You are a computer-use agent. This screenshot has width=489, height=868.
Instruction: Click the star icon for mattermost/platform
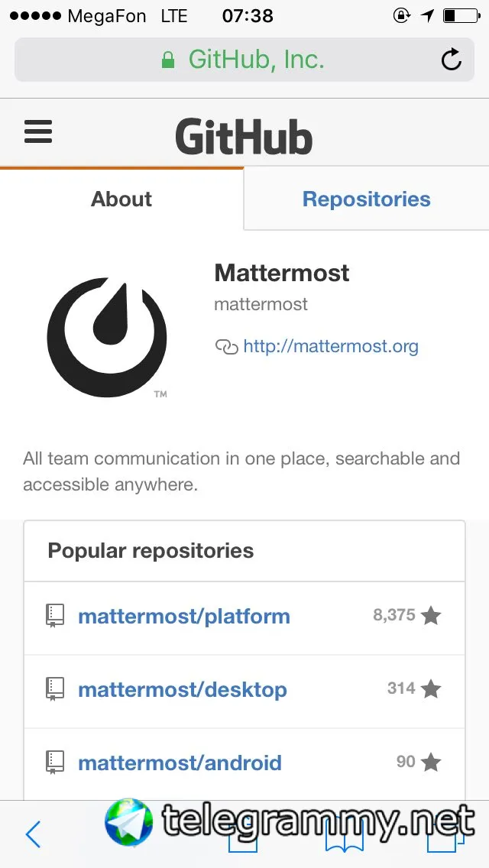coord(431,616)
